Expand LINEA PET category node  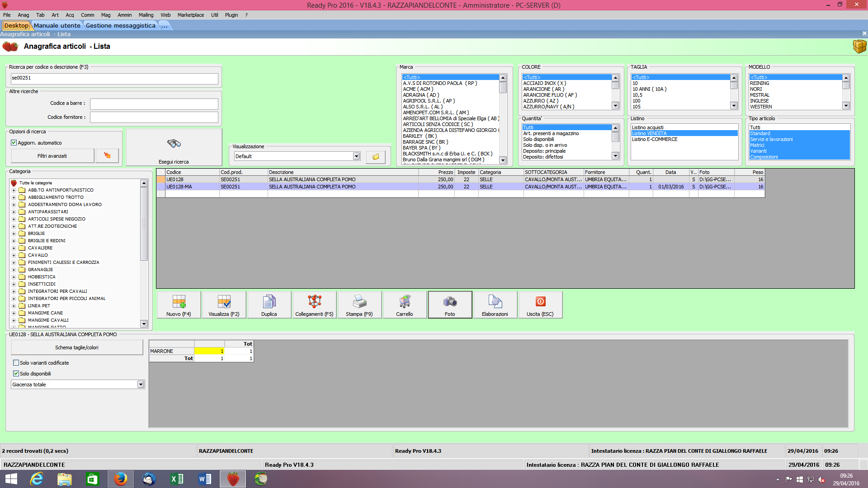14,306
